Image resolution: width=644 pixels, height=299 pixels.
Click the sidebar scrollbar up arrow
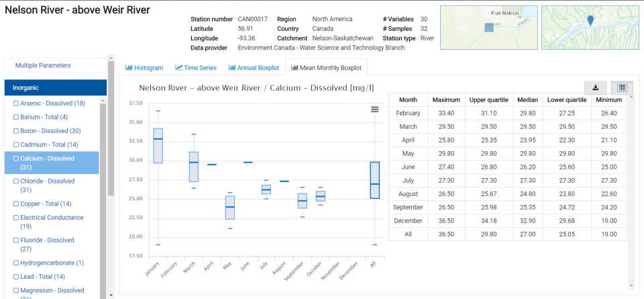point(111,57)
